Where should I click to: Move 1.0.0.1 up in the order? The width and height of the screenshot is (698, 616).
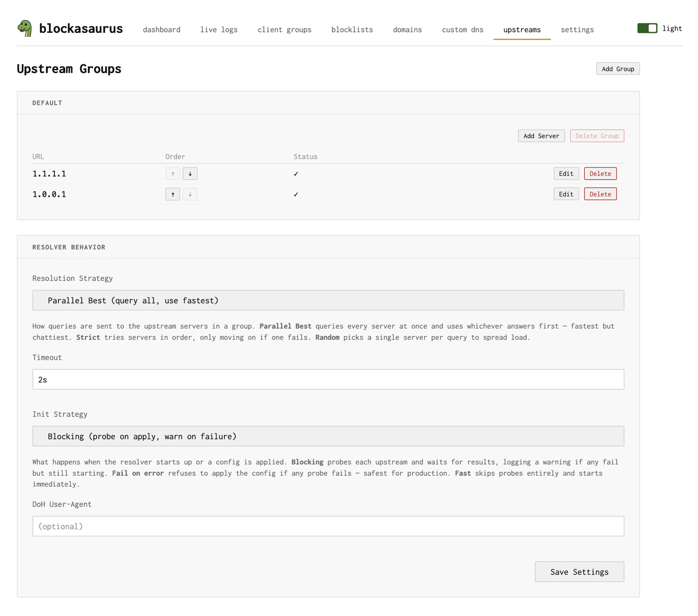173,194
